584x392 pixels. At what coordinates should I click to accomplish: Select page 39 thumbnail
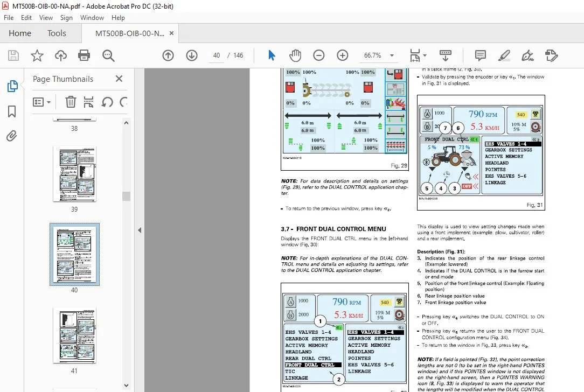click(x=74, y=173)
